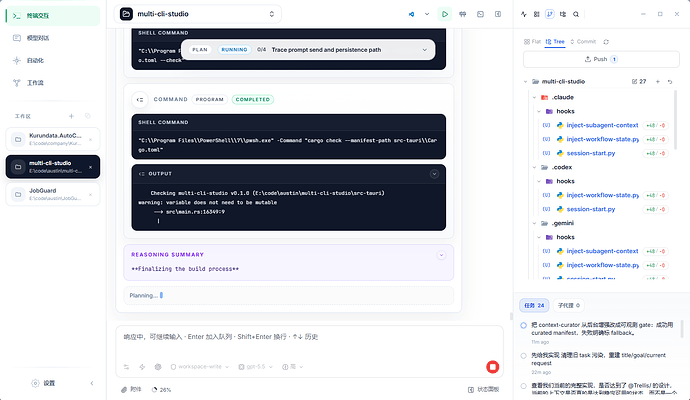This screenshot has width=690, height=400.
Task: Click the search icon in right panel header
Action: pyautogui.click(x=576, y=14)
